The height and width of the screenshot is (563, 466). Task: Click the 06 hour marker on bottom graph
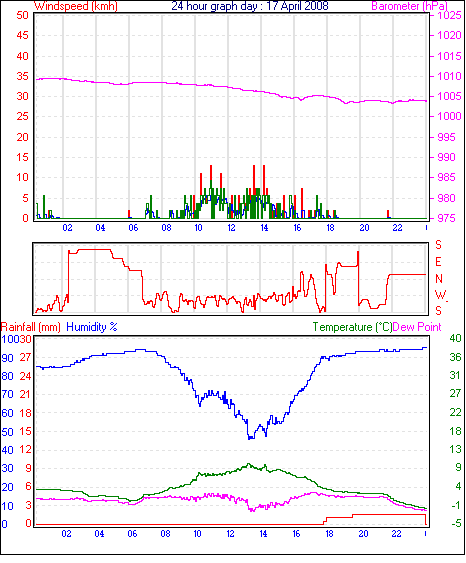pyautogui.click(x=132, y=534)
